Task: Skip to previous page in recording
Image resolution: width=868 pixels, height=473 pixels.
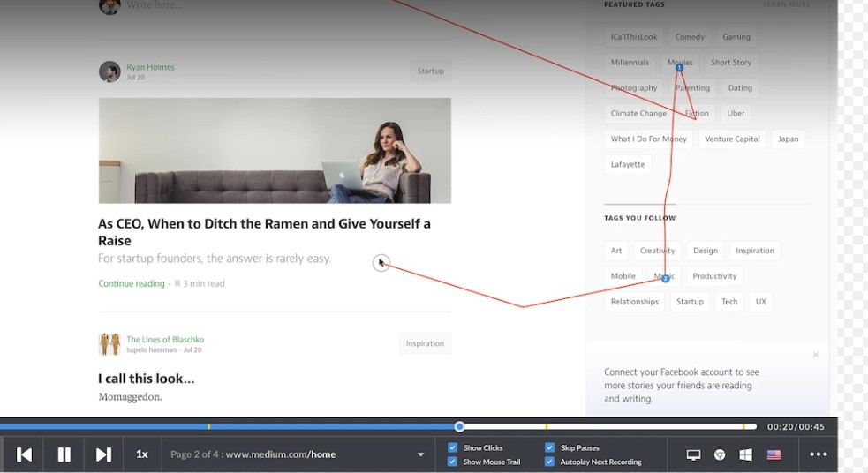Action: tap(25, 454)
